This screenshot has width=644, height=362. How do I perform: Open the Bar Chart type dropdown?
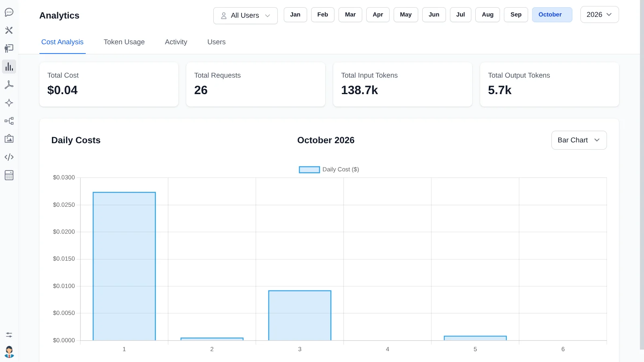(579, 140)
